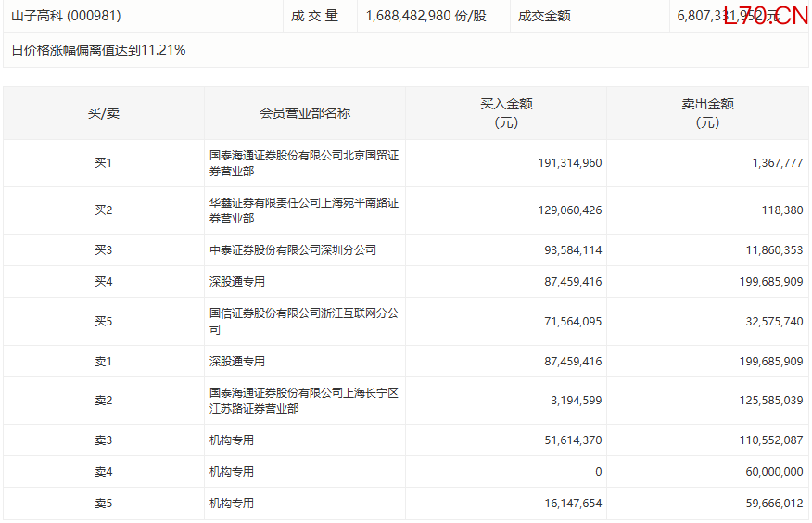Open 国泰海通证券 上海长宁区江苏路证券营业部 entry

(x=303, y=401)
